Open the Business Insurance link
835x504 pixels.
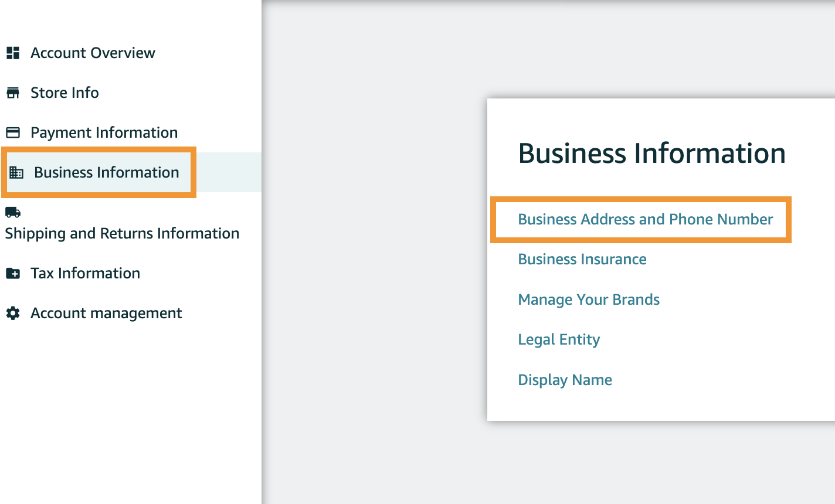(582, 259)
